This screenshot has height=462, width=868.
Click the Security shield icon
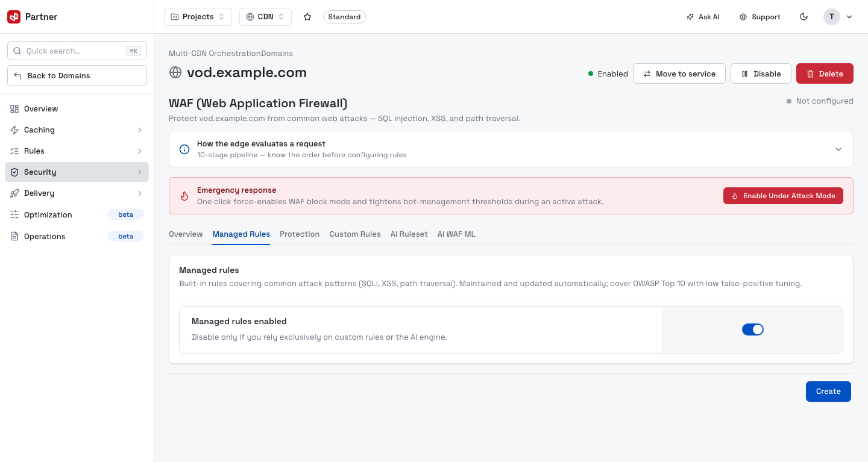[x=14, y=172]
